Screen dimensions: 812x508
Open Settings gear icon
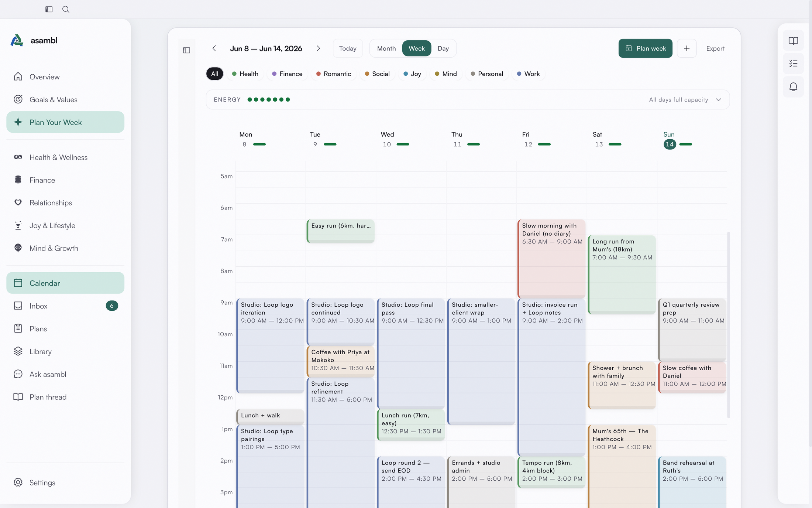tap(18, 483)
